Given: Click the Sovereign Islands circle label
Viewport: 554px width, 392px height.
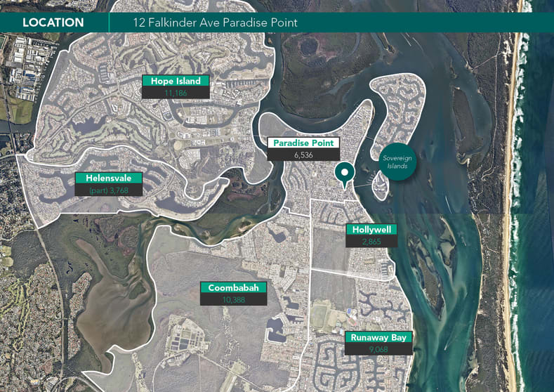Looking at the screenshot, I should click(x=397, y=162).
